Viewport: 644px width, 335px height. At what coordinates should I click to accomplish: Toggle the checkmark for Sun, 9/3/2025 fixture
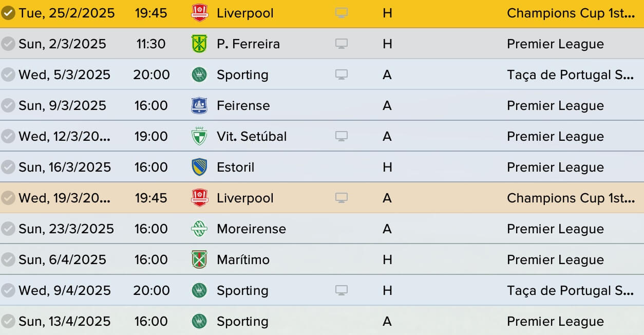(x=8, y=105)
